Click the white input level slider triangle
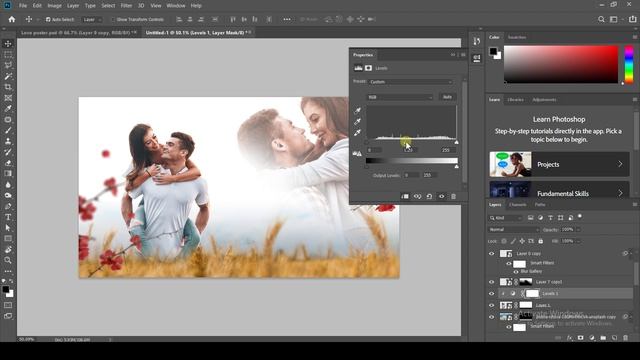This screenshot has height=360, width=640. coord(456,142)
